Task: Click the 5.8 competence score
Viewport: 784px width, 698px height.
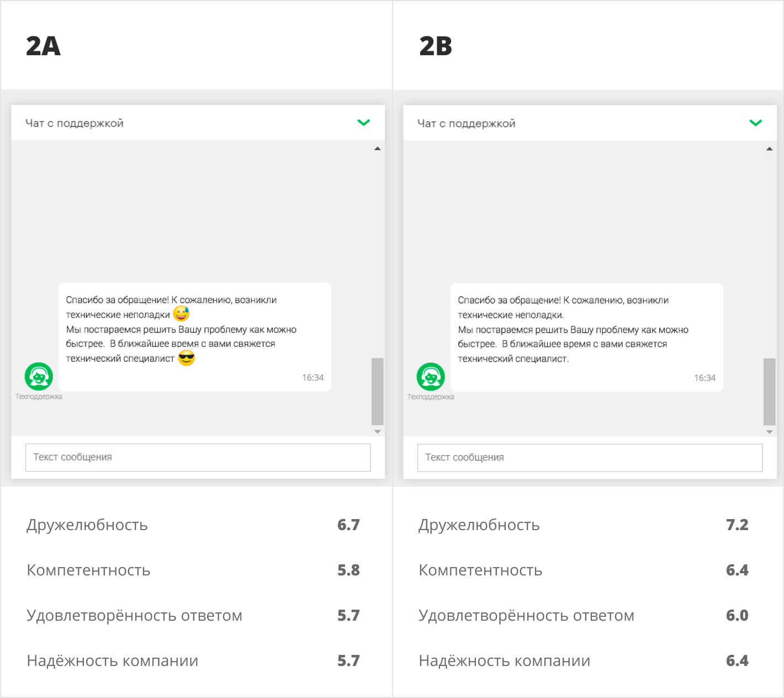Action: pos(348,570)
